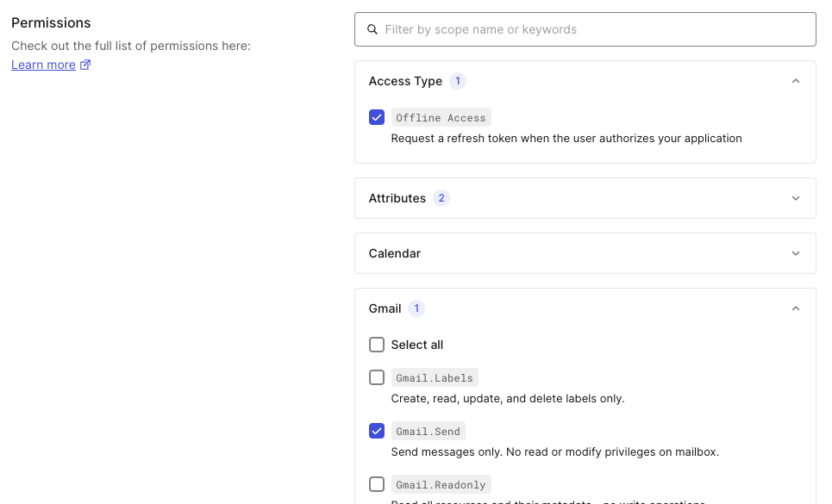Click the count badge next to Attributes
The width and height of the screenshot is (832, 504).
click(441, 197)
